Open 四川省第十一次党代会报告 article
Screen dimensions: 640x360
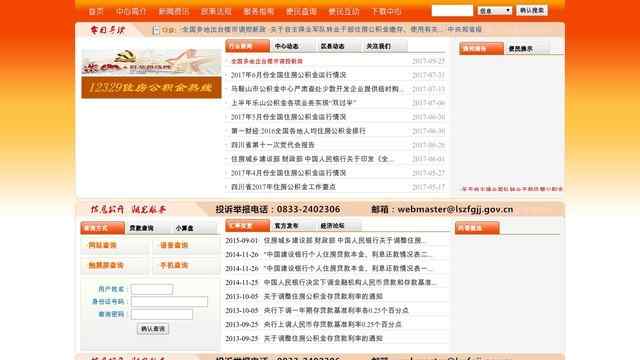coord(273,145)
